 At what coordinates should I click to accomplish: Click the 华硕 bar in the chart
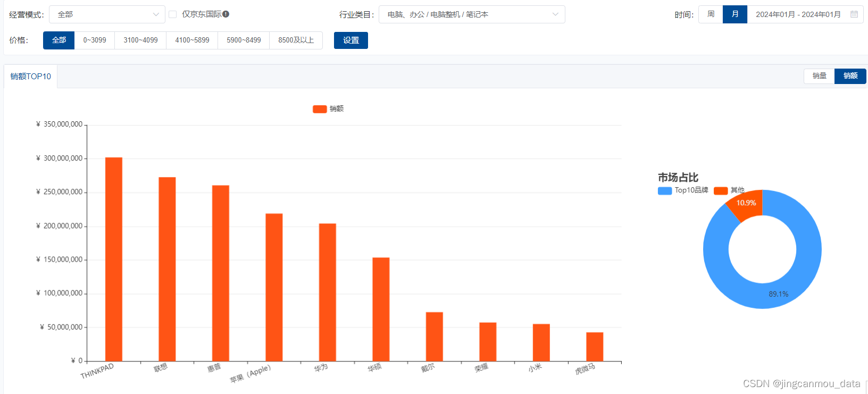[381, 309]
